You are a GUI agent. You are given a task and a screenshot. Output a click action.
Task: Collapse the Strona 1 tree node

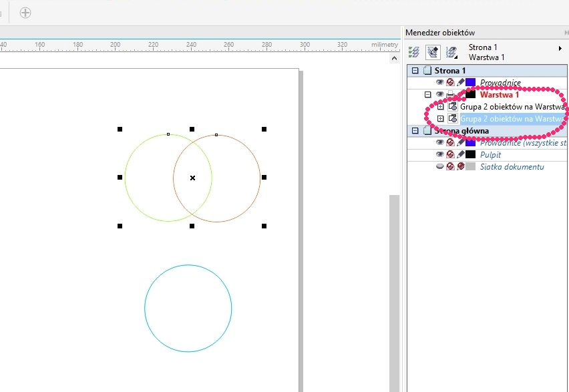point(415,71)
